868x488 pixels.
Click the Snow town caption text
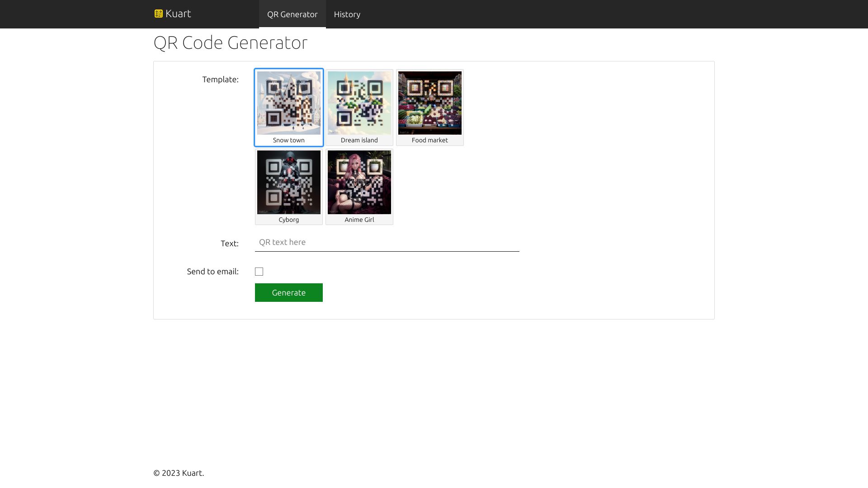tap(288, 140)
